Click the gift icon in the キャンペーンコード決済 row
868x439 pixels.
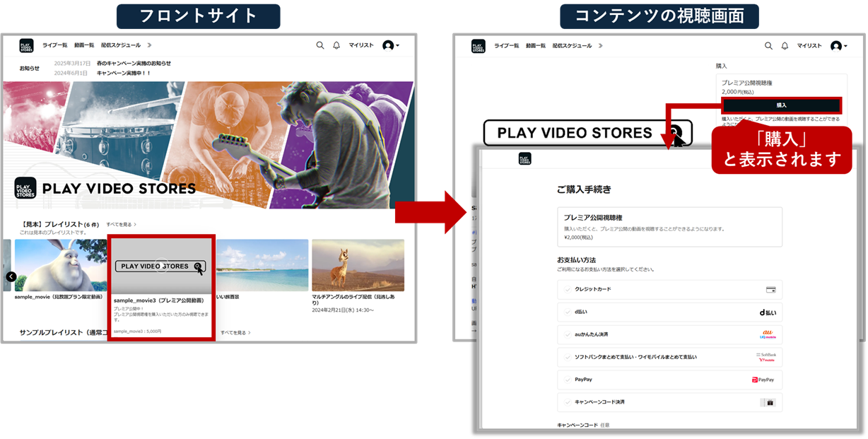[769, 402]
